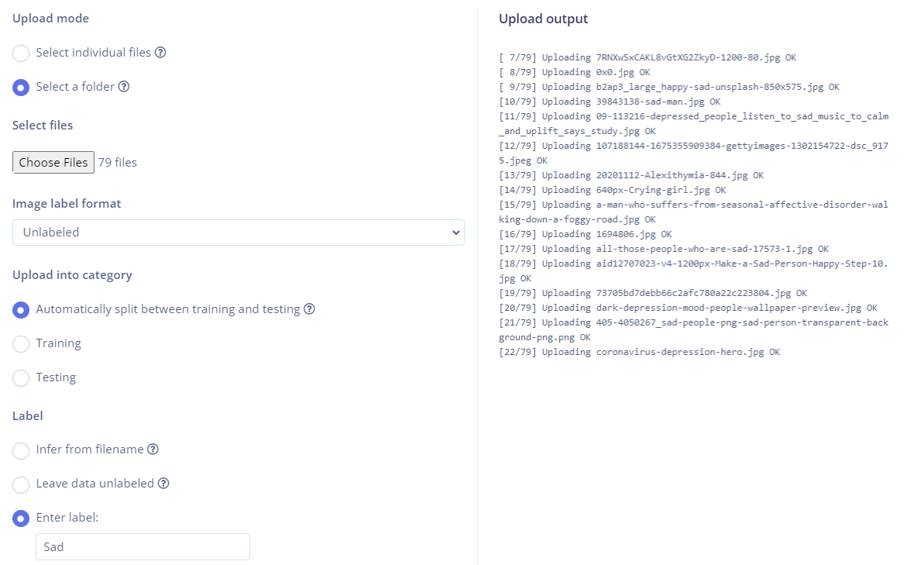
Task: Click help icon for automatic split option
Action: point(309,309)
